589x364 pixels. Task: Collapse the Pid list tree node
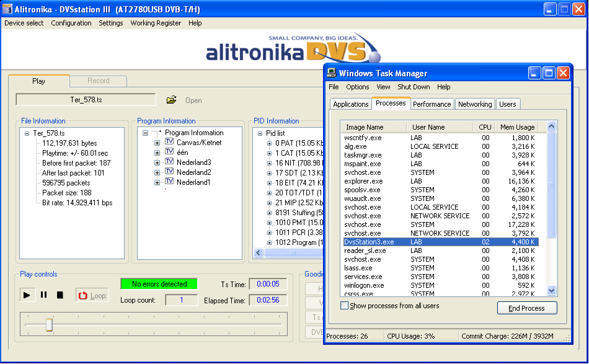coord(260,133)
